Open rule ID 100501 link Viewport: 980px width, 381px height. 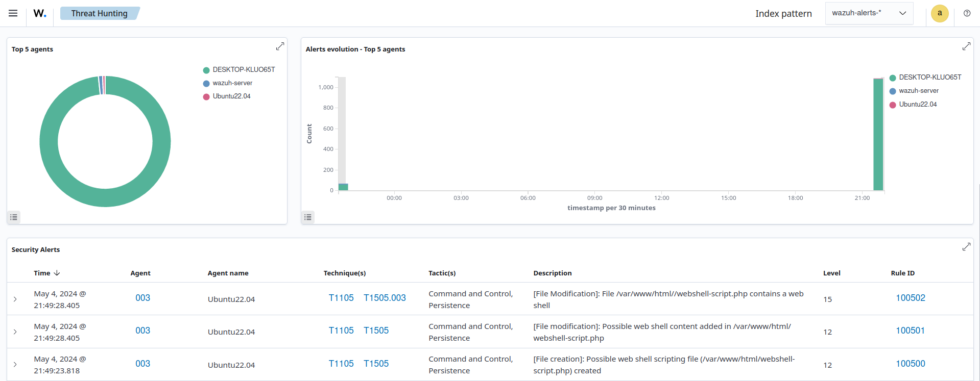910,331
